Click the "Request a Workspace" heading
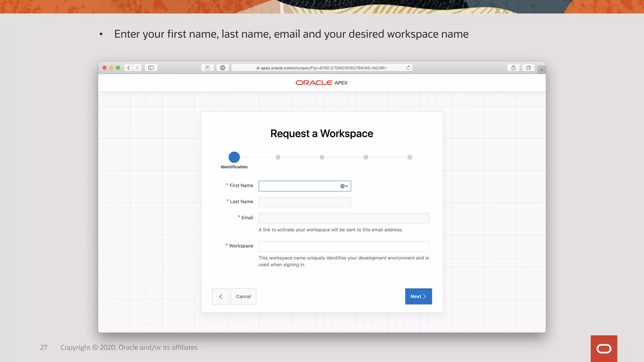The width and height of the screenshot is (644, 362). click(322, 134)
